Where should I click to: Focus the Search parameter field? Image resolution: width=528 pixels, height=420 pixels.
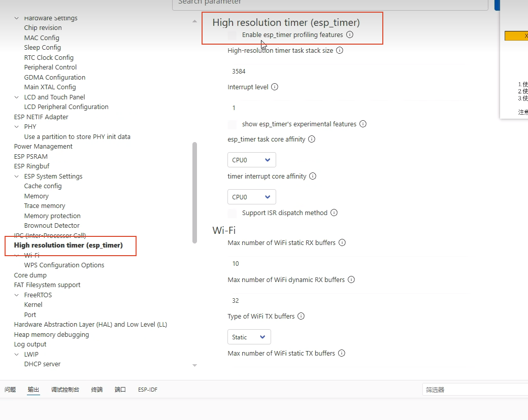click(x=330, y=4)
